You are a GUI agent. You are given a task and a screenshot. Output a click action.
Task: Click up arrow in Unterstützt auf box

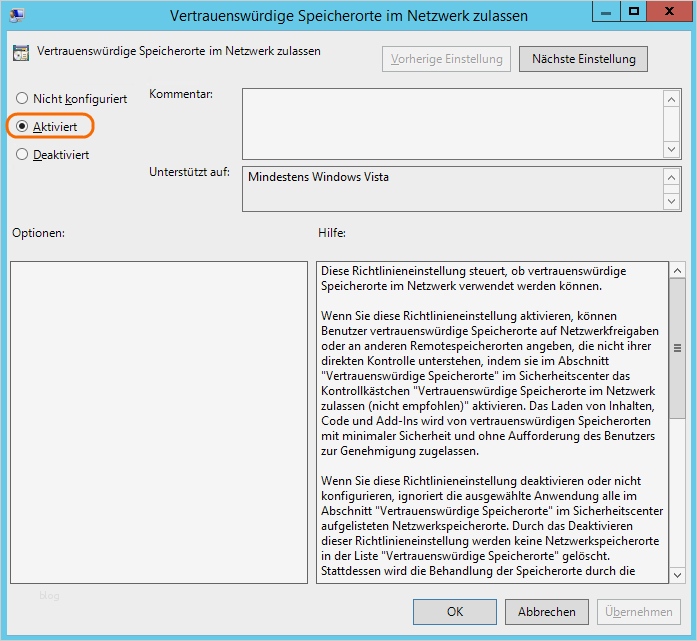pos(671,178)
